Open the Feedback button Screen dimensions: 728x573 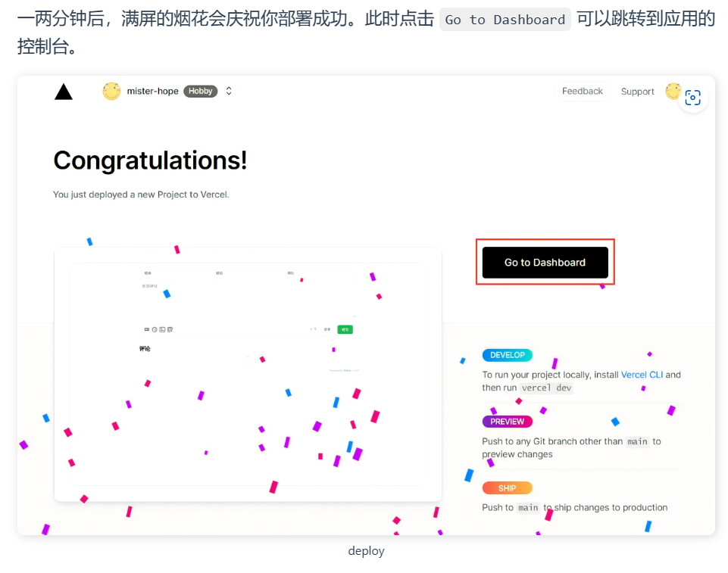pyautogui.click(x=583, y=92)
